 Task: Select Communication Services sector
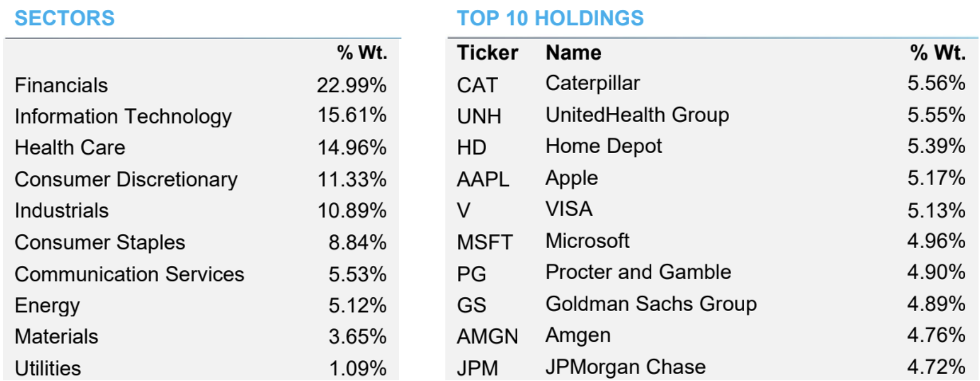129,274
